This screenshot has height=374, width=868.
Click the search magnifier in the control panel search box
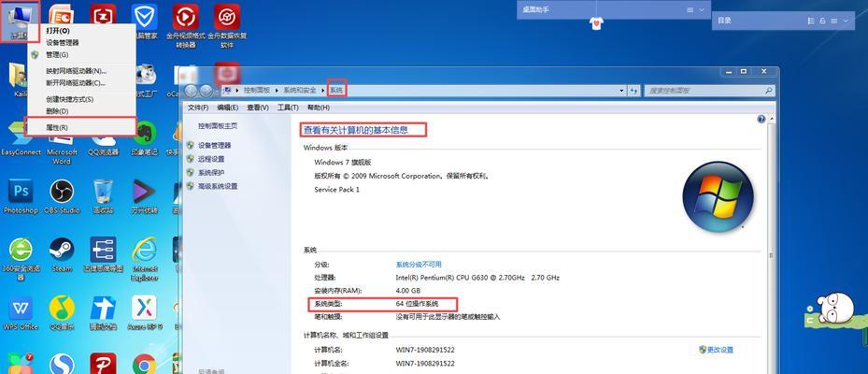pyautogui.click(x=768, y=91)
